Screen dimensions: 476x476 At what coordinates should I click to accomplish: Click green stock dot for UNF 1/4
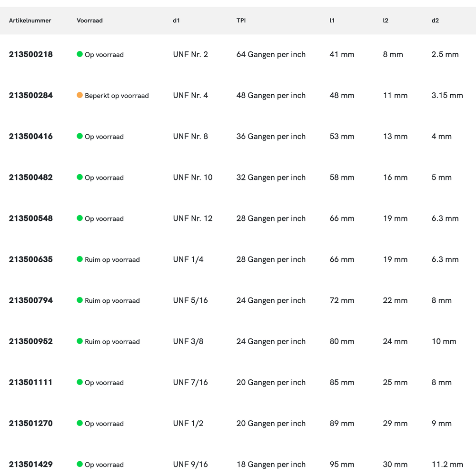80,259
